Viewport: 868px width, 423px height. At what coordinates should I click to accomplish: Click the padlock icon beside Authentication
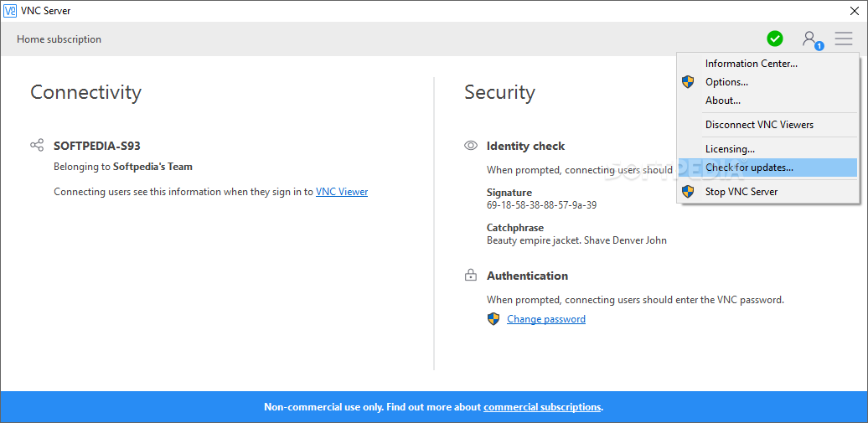[x=471, y=276]
